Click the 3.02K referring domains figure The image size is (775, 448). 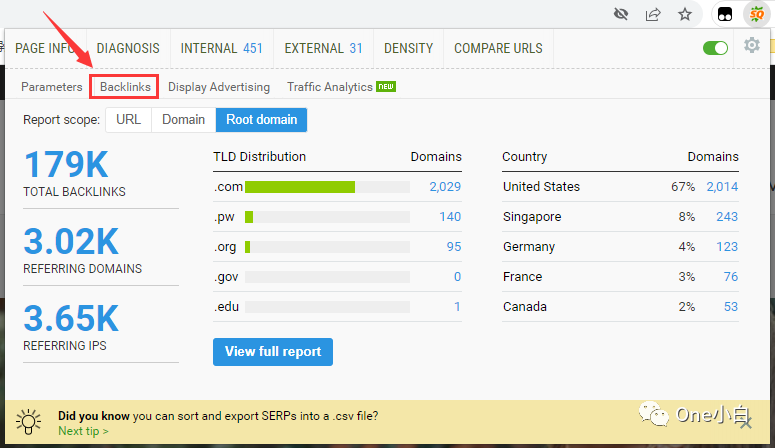point(71,241)
